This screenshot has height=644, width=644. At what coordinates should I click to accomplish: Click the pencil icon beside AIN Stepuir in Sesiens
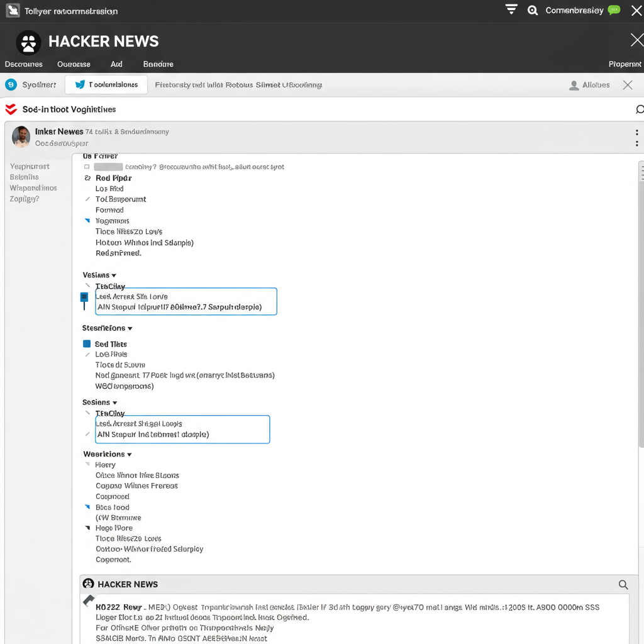(87, 434)
